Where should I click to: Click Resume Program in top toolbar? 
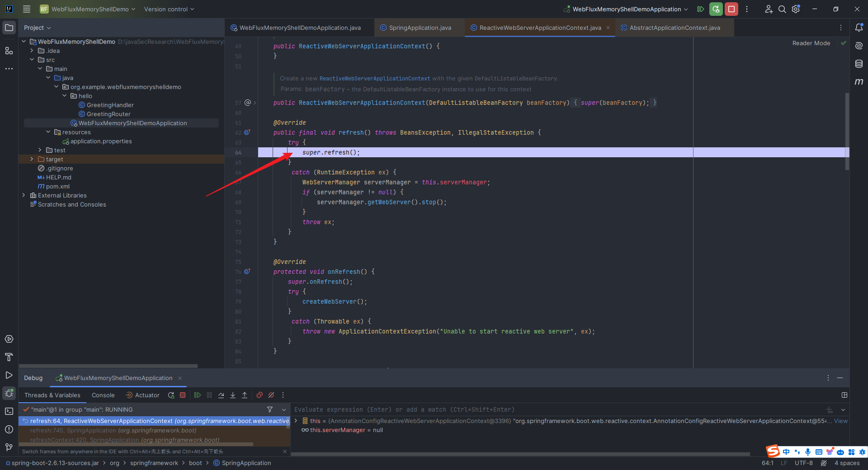(x=700, y=9)
